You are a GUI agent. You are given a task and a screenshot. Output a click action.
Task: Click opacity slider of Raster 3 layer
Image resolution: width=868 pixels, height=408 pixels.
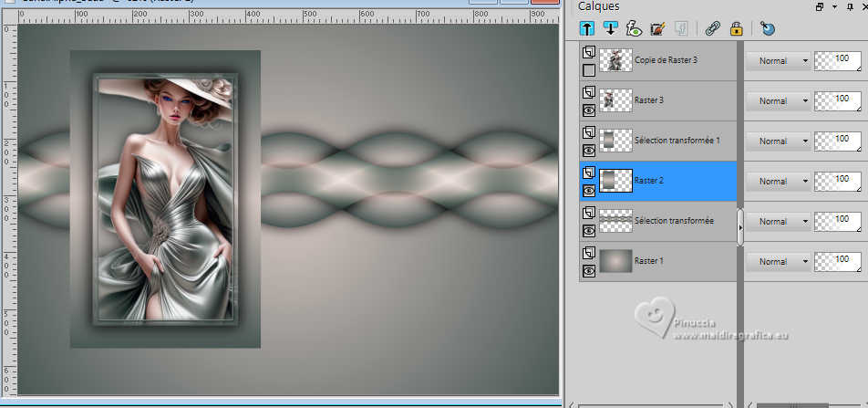tap(838, 101)
